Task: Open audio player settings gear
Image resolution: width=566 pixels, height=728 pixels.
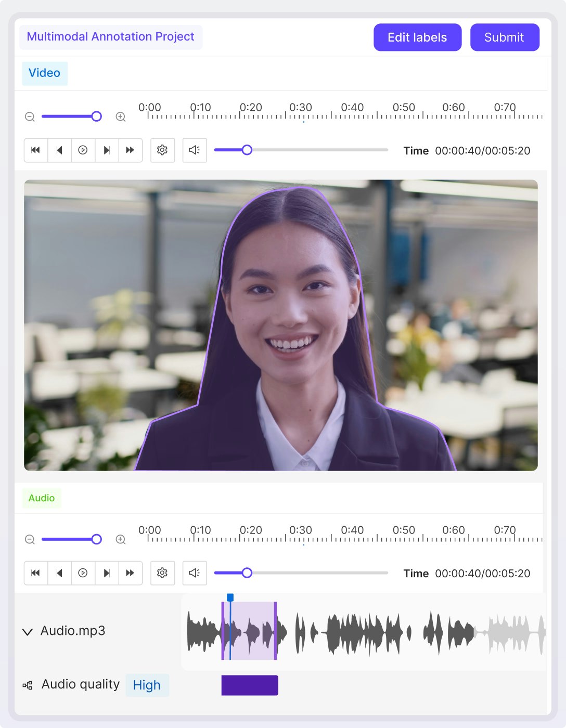Action: point(162,573)
